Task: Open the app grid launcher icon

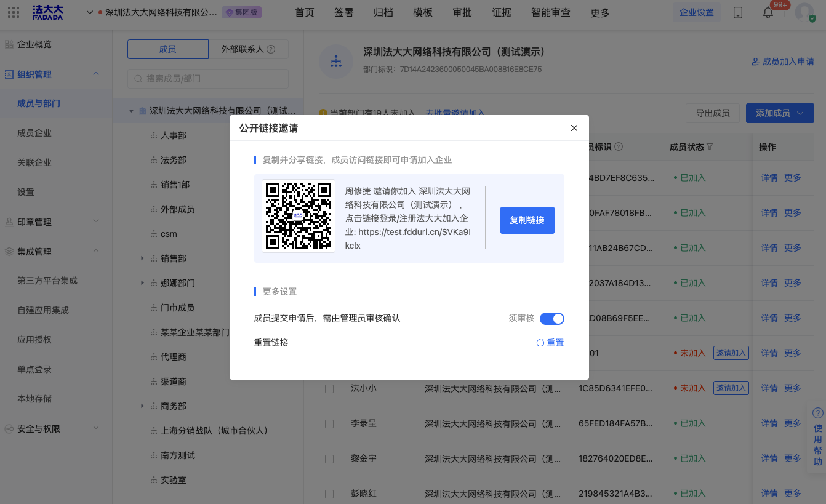Action: click(13, 12)
